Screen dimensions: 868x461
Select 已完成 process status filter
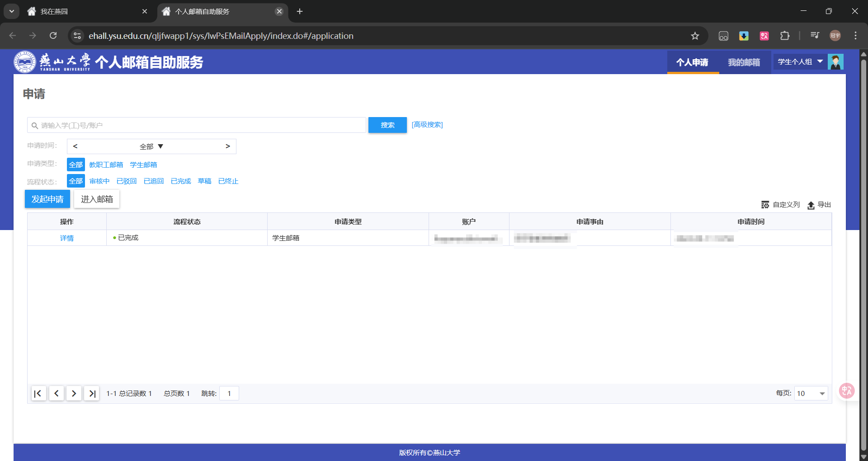[x=181, y=181]
